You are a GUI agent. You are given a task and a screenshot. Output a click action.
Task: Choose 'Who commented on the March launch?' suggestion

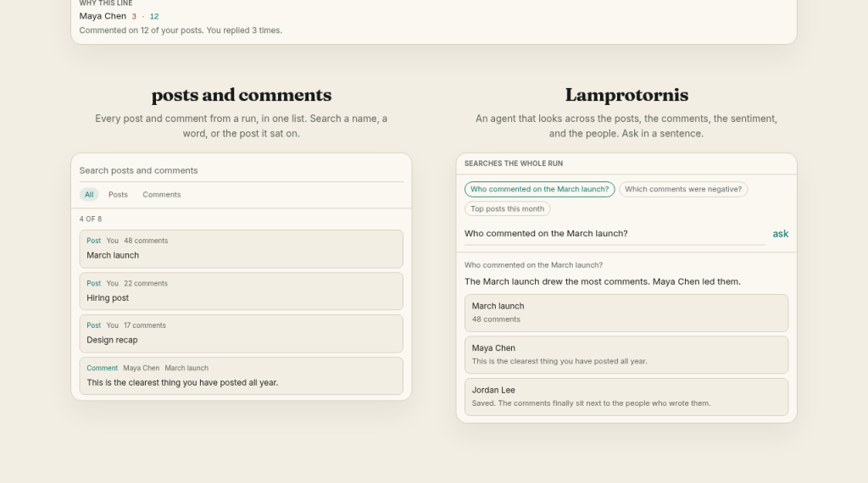(540, 189)
